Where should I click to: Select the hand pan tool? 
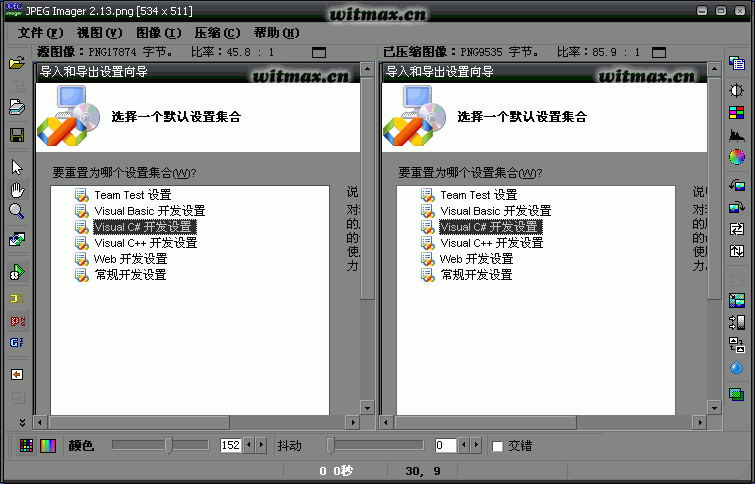pyautogui.click(x=17, y=190)
